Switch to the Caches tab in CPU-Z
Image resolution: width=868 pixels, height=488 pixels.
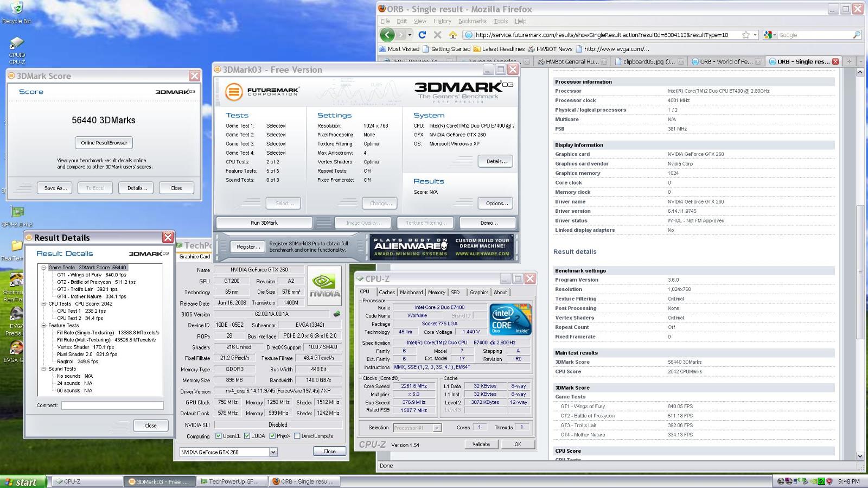click(387, 292)
